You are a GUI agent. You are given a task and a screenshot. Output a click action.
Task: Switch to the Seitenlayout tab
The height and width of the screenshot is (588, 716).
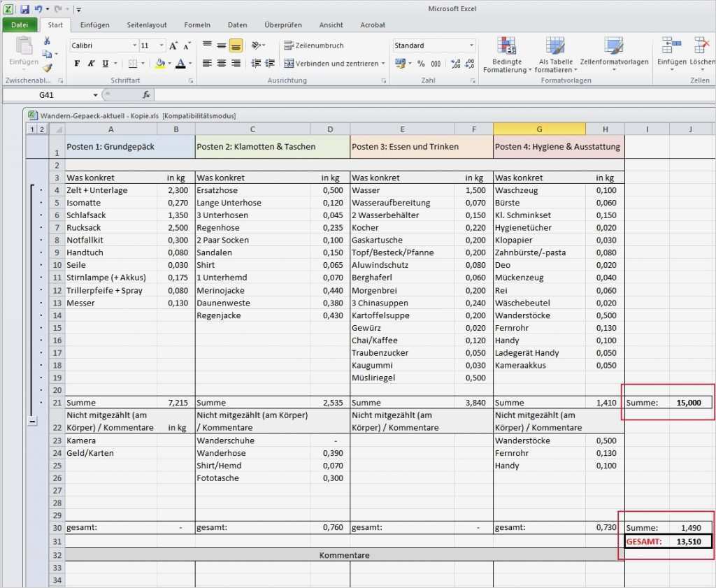pyautogui.click(x=147, y=24)
